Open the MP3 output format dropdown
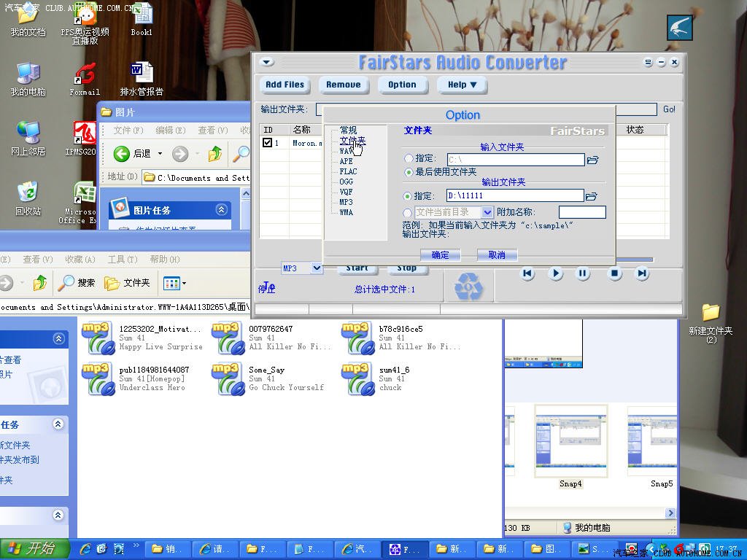Viewport: 747px width, 560px height. [x=317, y=268]
